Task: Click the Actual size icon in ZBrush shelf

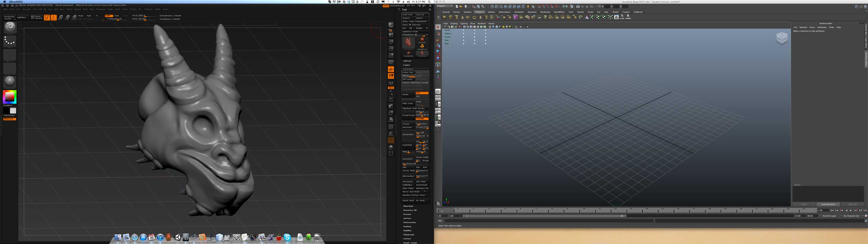Action: 391,48
